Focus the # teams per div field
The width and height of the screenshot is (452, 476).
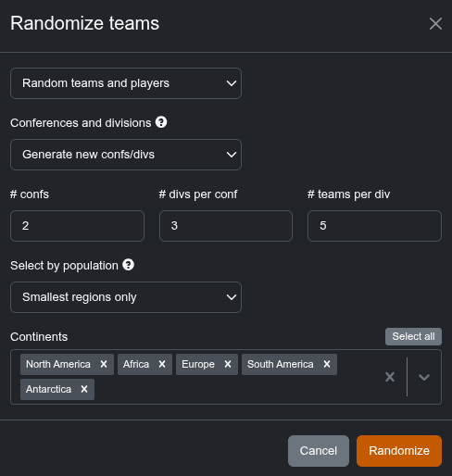coord(374,226)
